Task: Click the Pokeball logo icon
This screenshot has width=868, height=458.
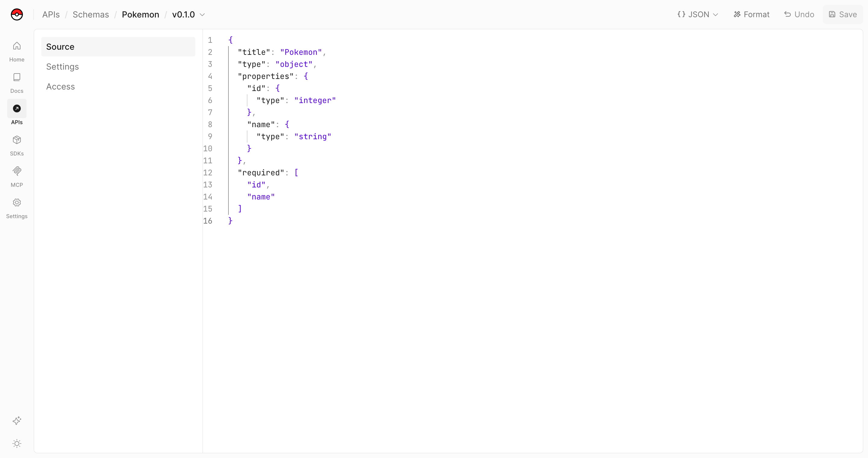Action: (x=17, y=14)
